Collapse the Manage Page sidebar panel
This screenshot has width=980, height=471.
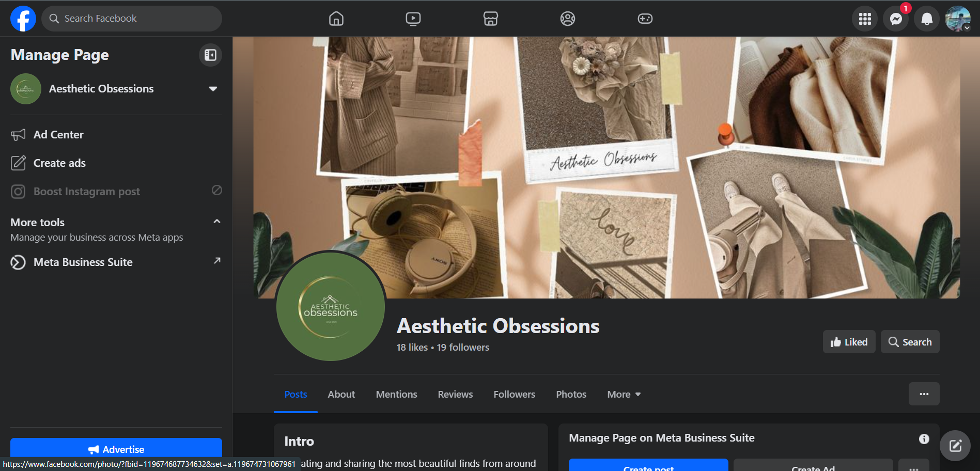tap(210, 55)
